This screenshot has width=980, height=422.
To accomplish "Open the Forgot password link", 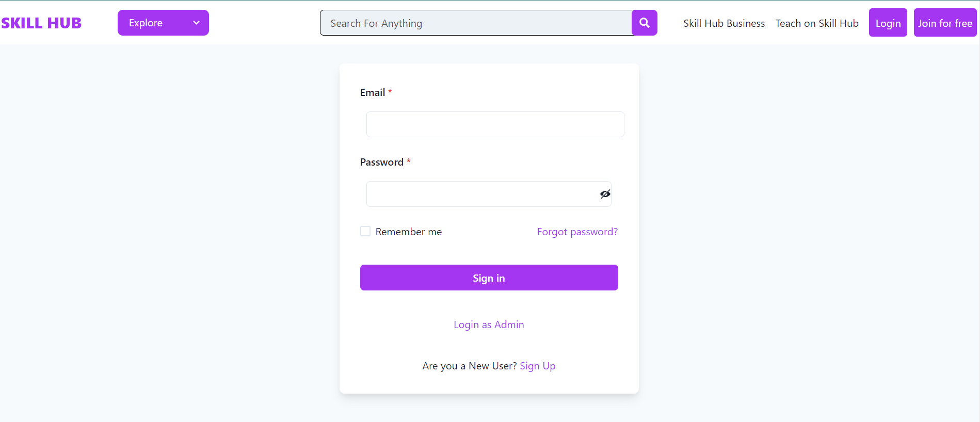I will 577,232.
